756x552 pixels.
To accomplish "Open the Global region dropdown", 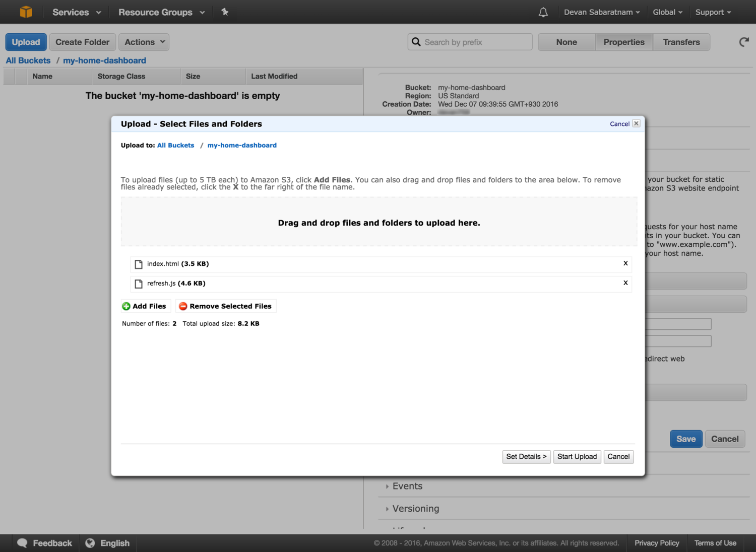I will [x=668, y=12].
